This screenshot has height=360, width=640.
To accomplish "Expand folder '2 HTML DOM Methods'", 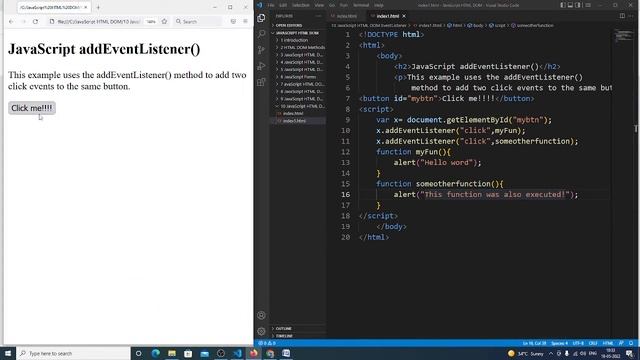I will coord(301,48).
